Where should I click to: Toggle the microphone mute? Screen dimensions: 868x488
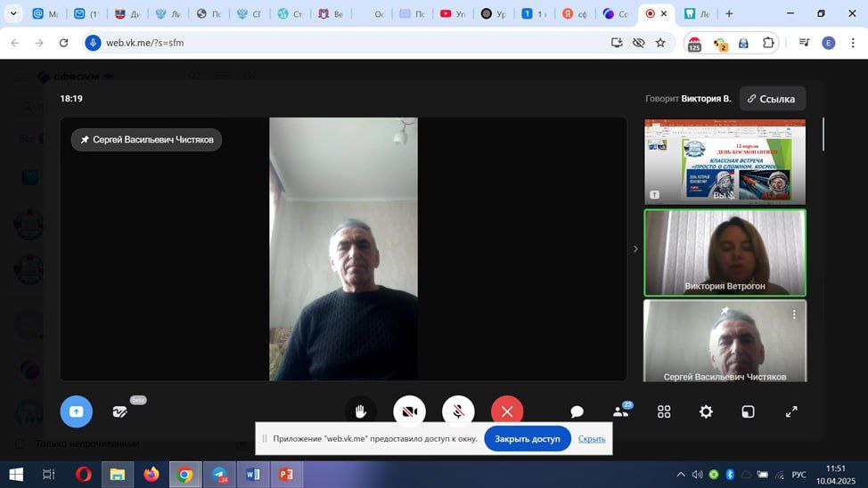[458, 411]
